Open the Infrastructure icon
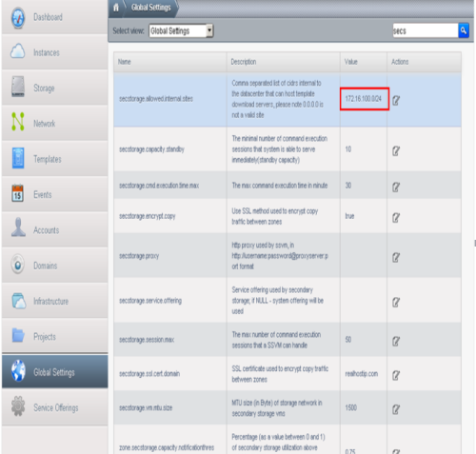 tap(19, 301)
